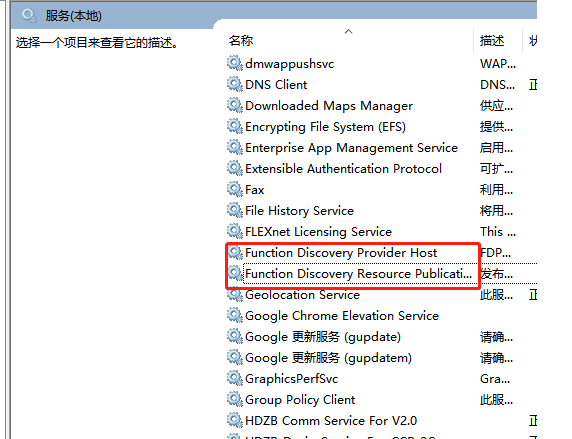Select FLEXnet Licensing Service row

318,232
